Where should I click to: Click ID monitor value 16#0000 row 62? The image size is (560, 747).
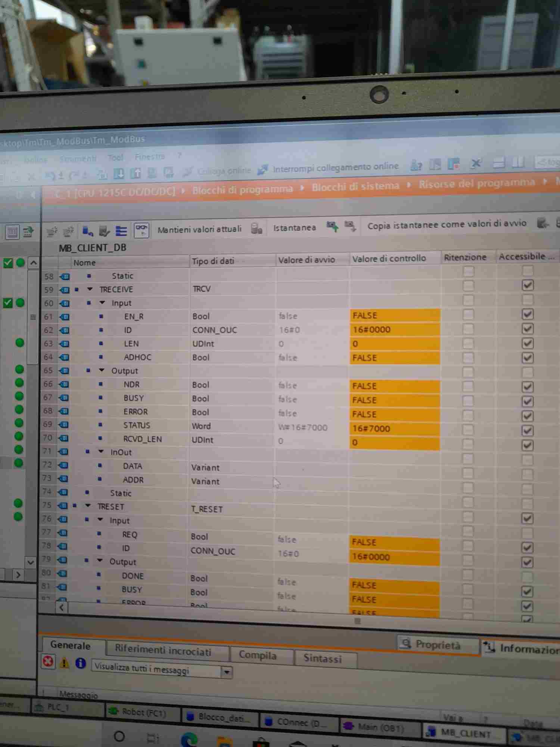coord(395,329)
